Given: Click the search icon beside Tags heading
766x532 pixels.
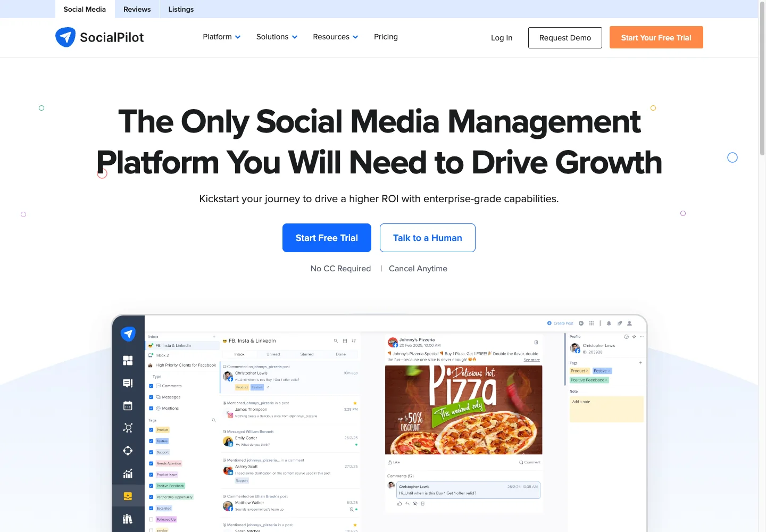Looking at the screenshot, I should [214, 420].
